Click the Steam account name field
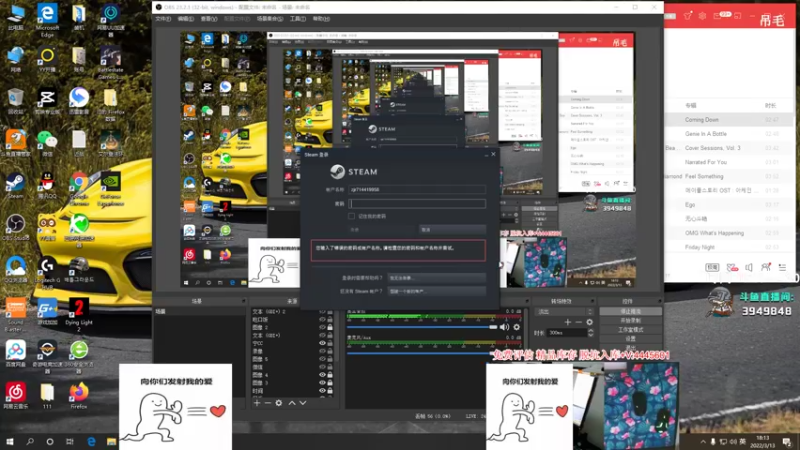Viewport: 800px width, 450px height. tap(417, 189)
